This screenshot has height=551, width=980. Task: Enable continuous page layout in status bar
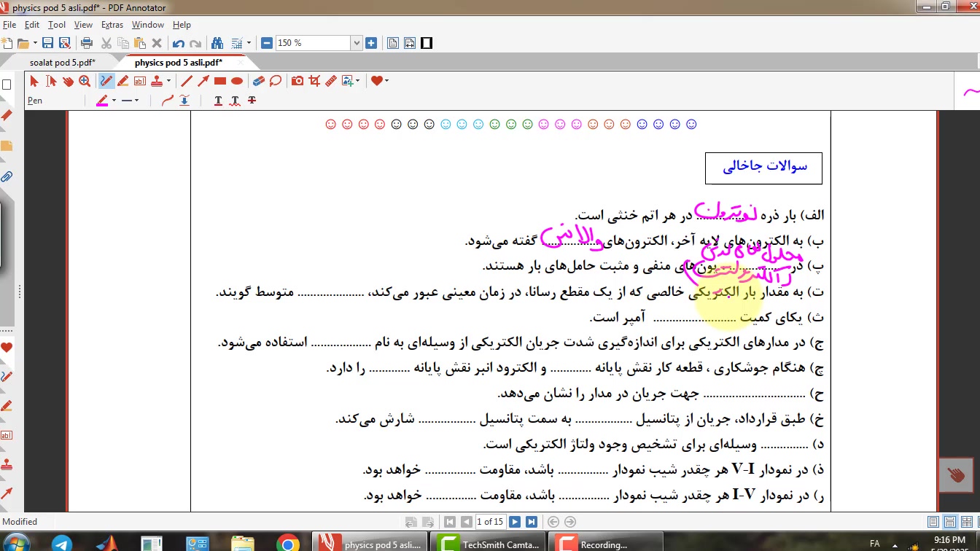(x=950, y=522)
